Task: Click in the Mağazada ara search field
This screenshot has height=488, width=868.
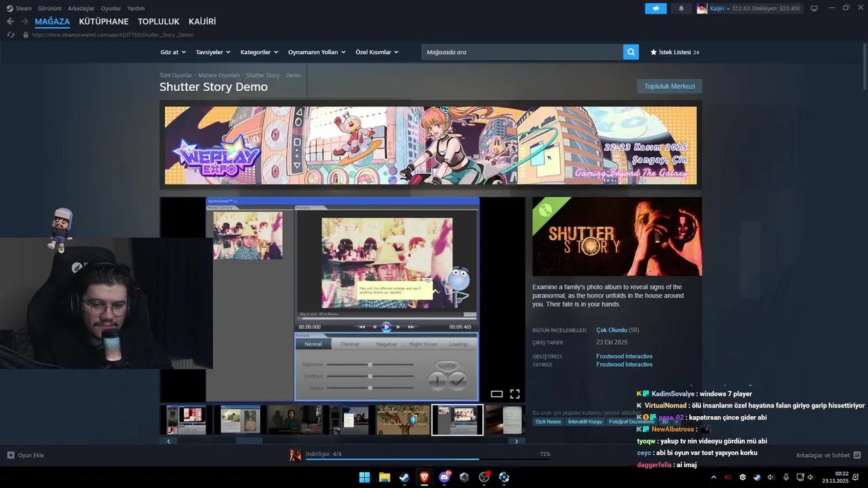Action: tap(522, 52)
